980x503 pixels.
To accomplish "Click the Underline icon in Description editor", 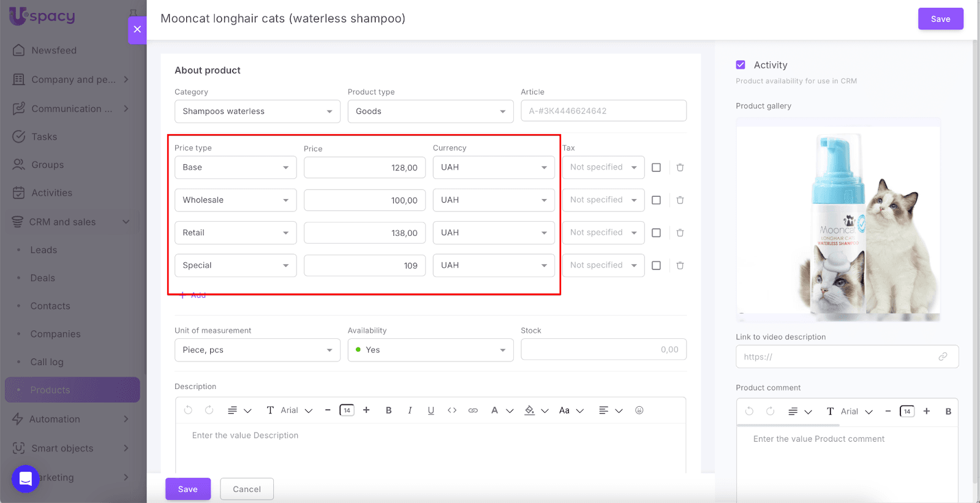I will tap(431, 410).
